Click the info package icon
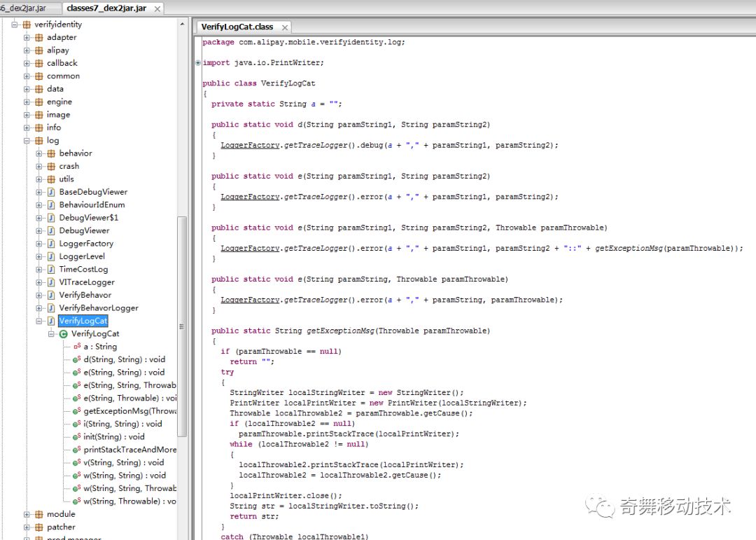 click(39, 127)
